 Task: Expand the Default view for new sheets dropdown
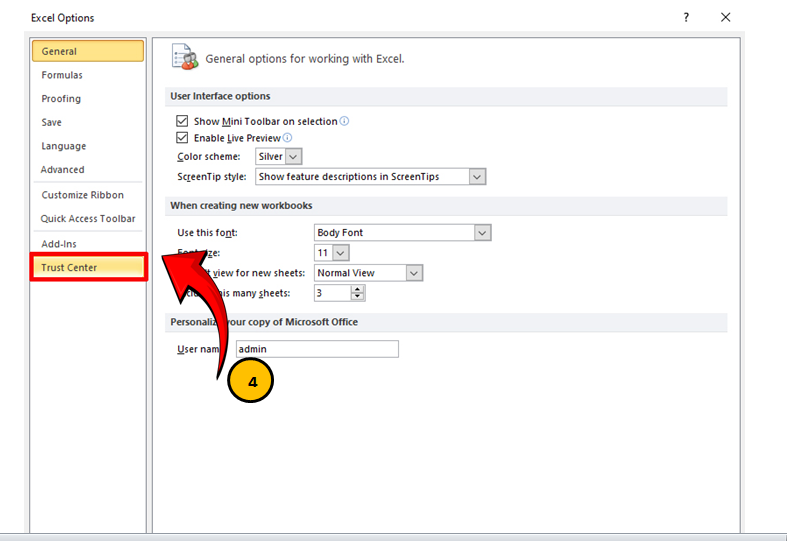(x=414, y=273)
